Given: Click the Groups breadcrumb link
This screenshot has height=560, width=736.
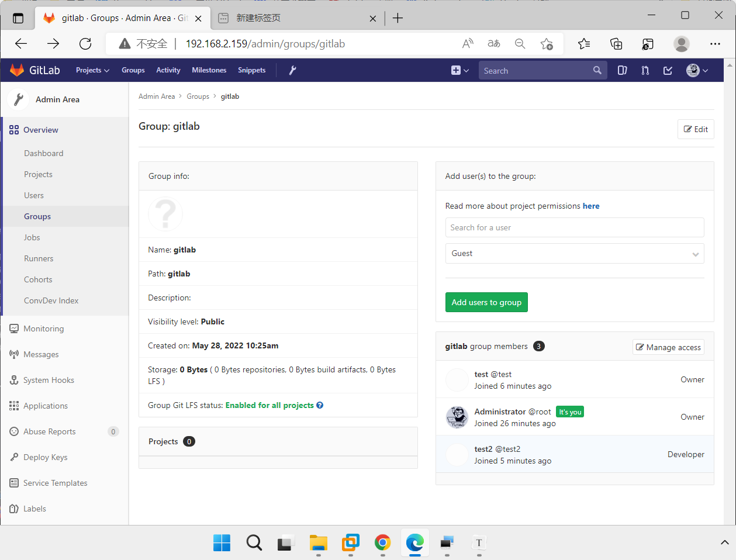Looking at the screenshot, I should [x=198, y=96].
